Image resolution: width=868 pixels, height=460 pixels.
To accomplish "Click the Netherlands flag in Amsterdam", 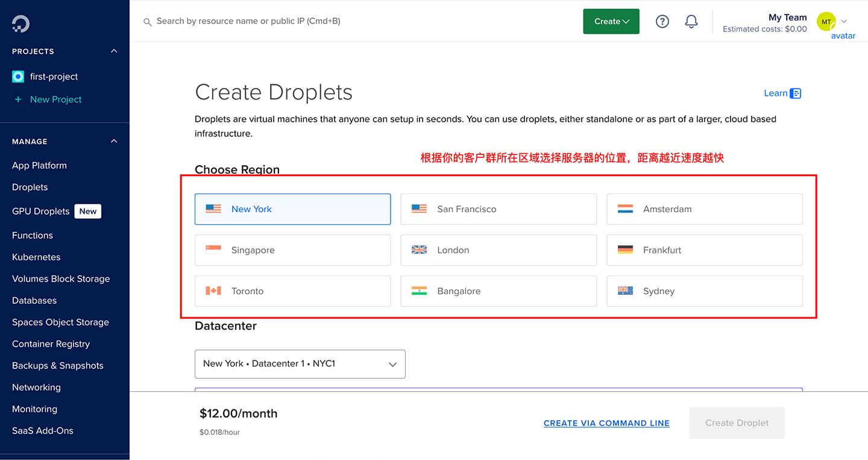I will [625, 209].
